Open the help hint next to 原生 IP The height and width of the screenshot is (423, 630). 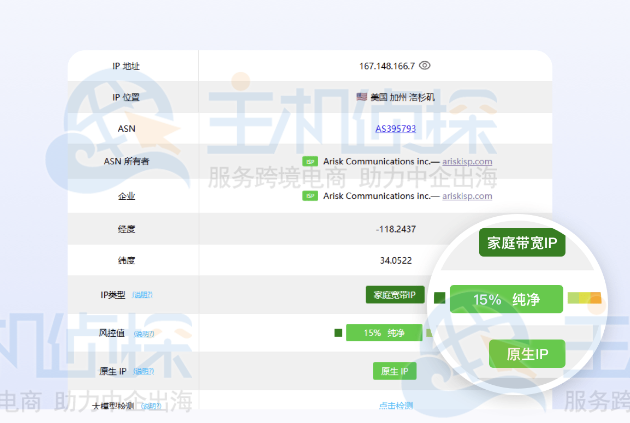pos(143,371)
